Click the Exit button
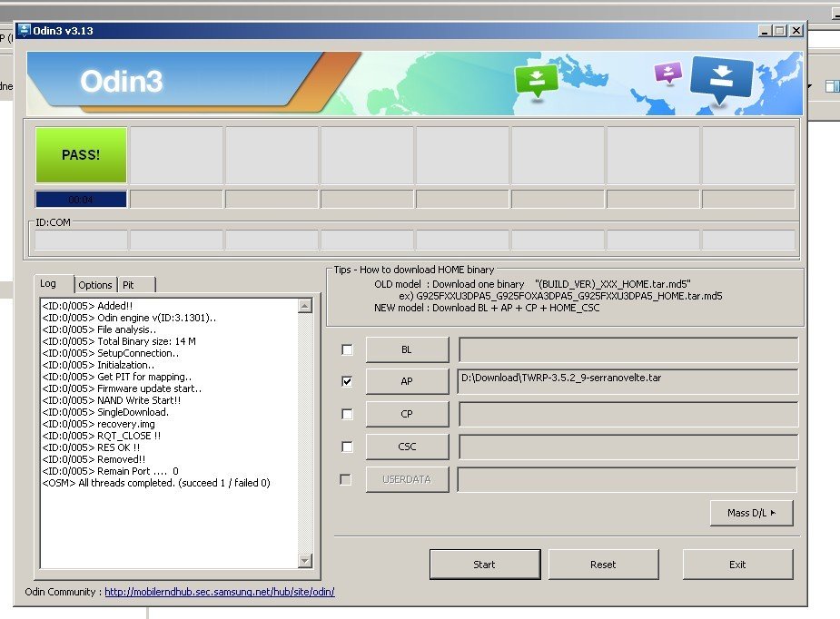 737,565
